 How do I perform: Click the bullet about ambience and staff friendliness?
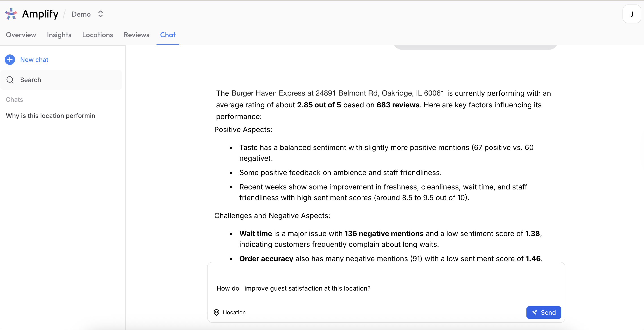click(x=340, y=173)
